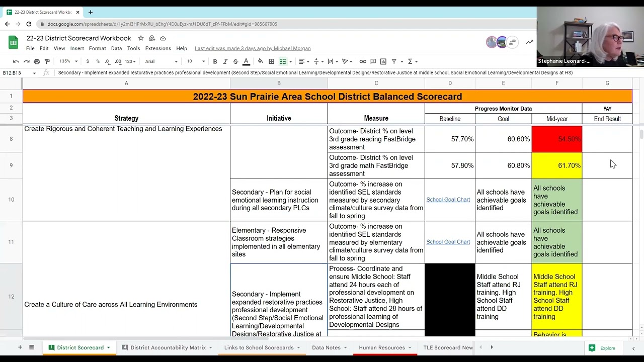
Task: Open Horizontal align dropdown
Action: pyautogui.click(x=304, y=61)
